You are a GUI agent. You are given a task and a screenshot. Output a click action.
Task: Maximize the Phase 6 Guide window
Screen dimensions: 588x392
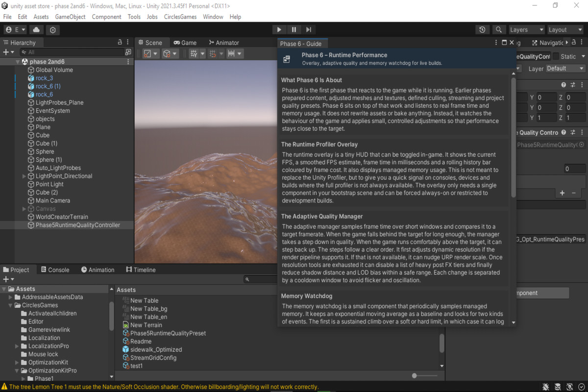[x=504, y=43]
